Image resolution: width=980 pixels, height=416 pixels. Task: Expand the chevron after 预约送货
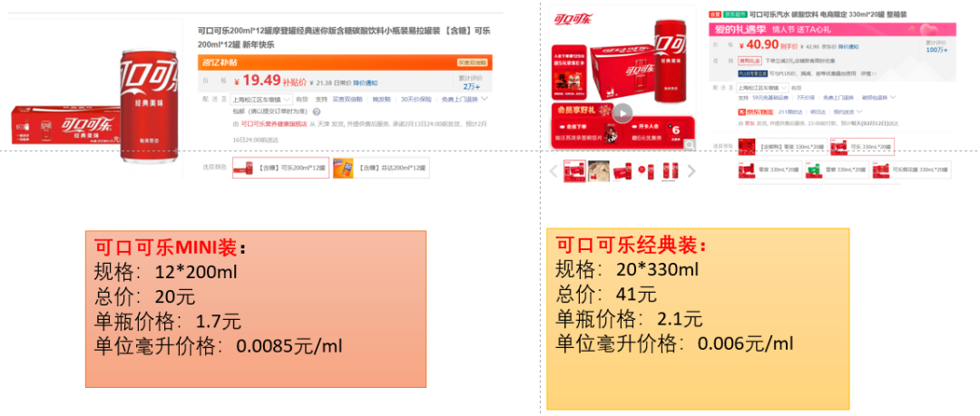pyautogui.click(x=857, y=112)
